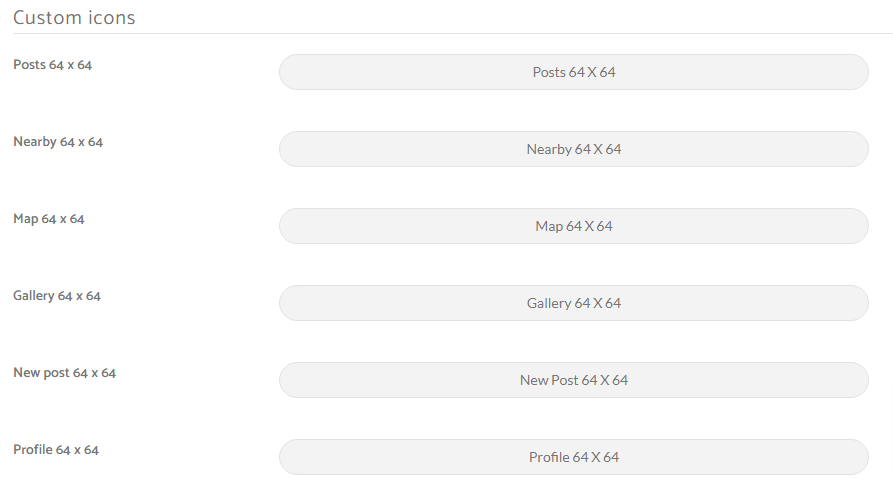Select the Profile 64 x 64 field label
The height and width of the screenshot is (491, 893).
click(x=56, y=449)
